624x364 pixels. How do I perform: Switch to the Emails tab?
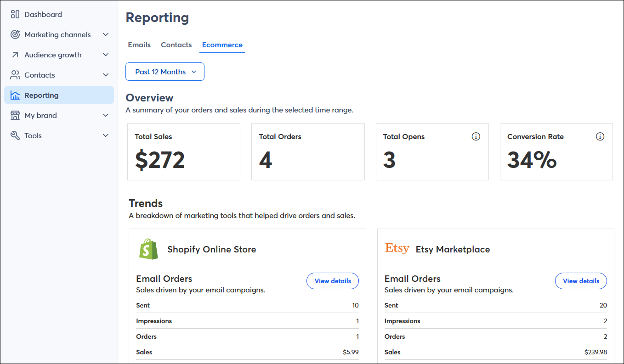(139, 45)
